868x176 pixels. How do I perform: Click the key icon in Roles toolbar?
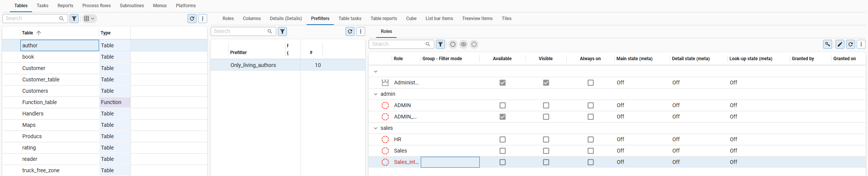828,44
